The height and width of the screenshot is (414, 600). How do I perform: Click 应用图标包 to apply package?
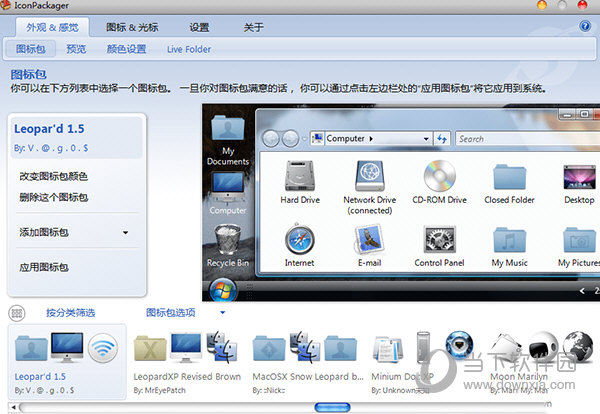(x=44, y=267)
